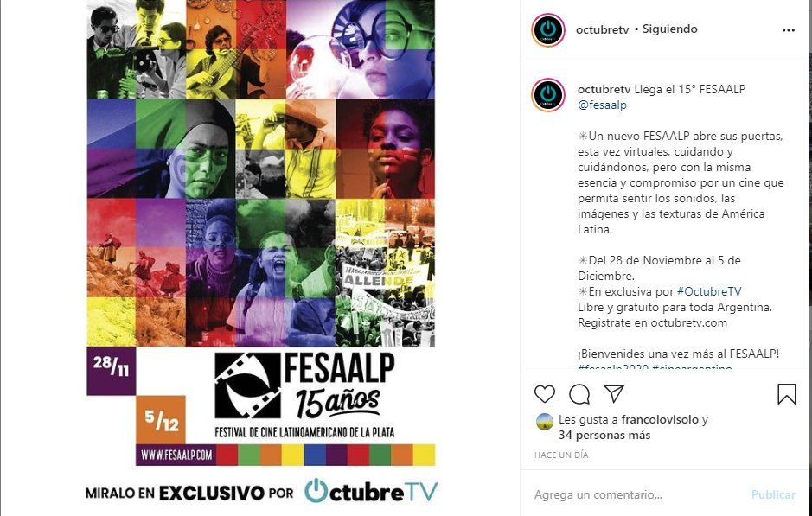Click the HACE UN DÍA timestamp
Image resolution: width=812 pixels, height=516 pixels.
point(561,455)
